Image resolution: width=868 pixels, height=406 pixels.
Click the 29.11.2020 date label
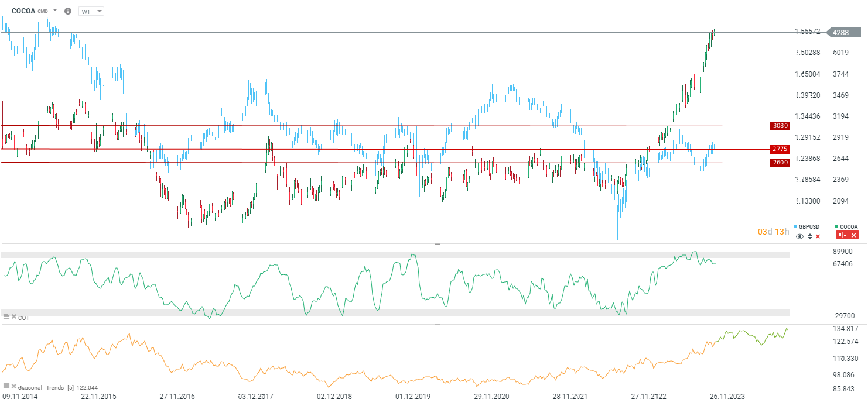coord(491,397)
